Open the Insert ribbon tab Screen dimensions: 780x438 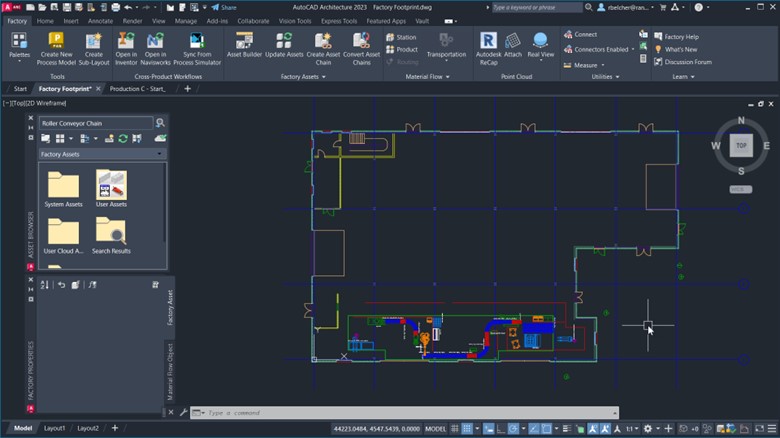pyautogui.click(x=71, y=21)
